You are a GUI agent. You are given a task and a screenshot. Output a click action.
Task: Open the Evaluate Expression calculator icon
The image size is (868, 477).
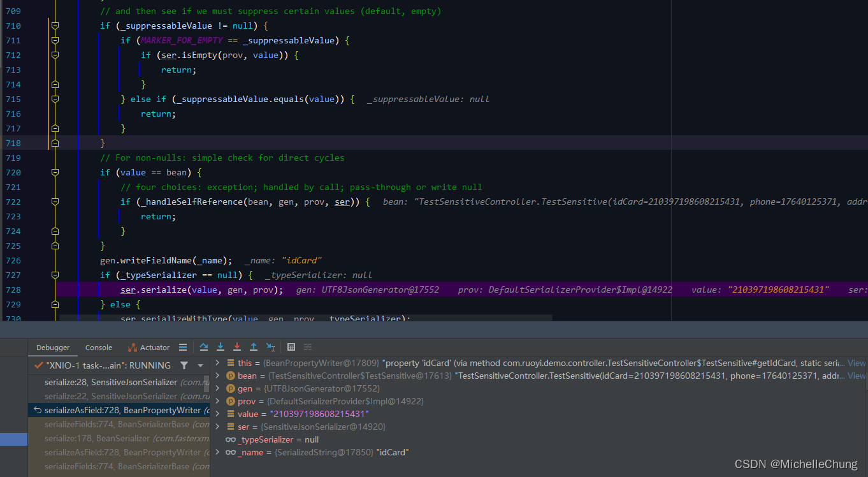pos(291,347)
